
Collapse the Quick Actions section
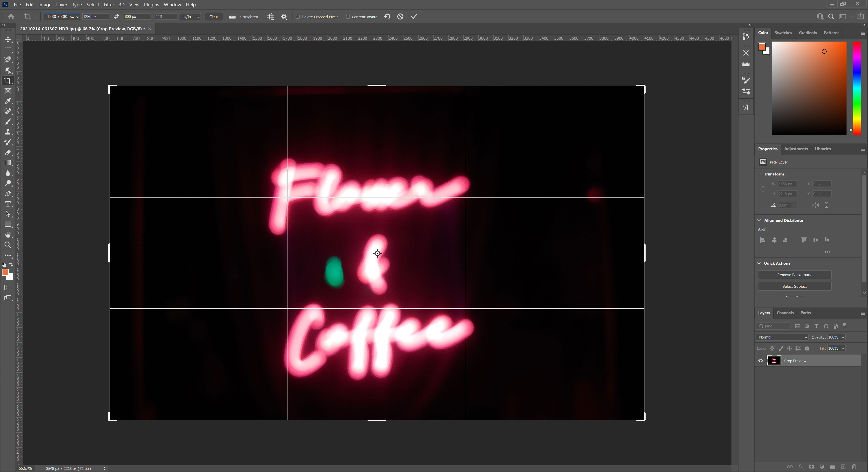click(x=759, y=263)
